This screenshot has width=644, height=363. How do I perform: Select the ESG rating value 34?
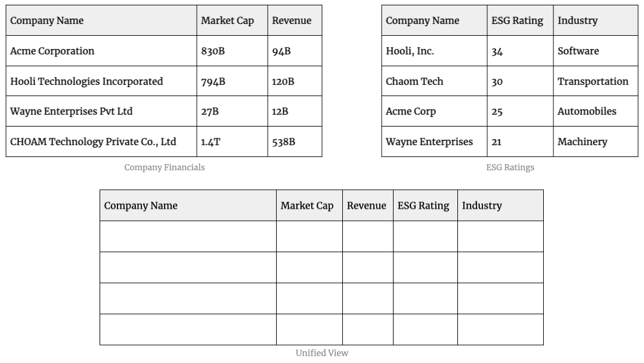520,51
